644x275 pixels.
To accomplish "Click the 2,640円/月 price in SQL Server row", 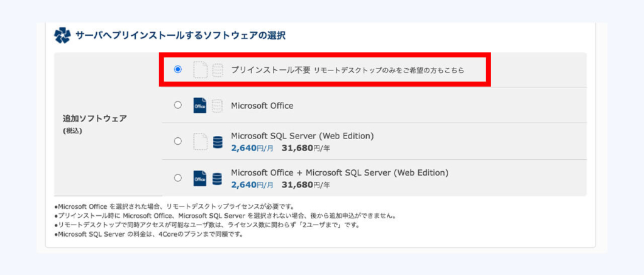I will (x=252, y=148).
